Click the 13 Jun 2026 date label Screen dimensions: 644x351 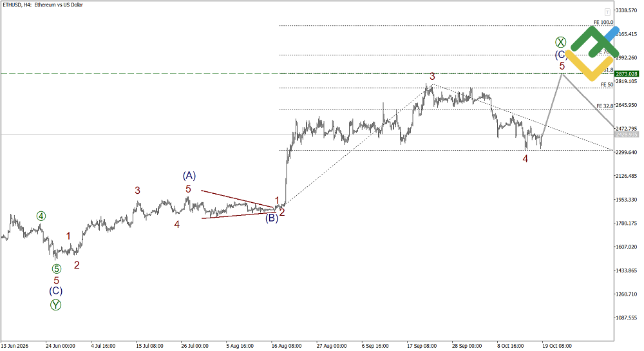pos(15,346)
